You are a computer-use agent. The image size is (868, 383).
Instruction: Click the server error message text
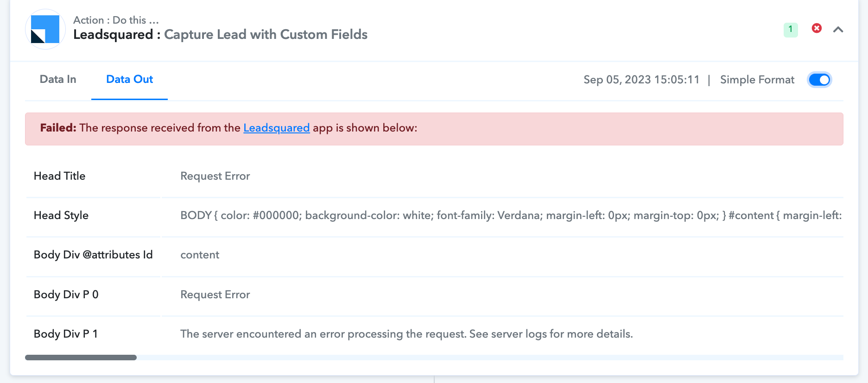pos(406,334)
